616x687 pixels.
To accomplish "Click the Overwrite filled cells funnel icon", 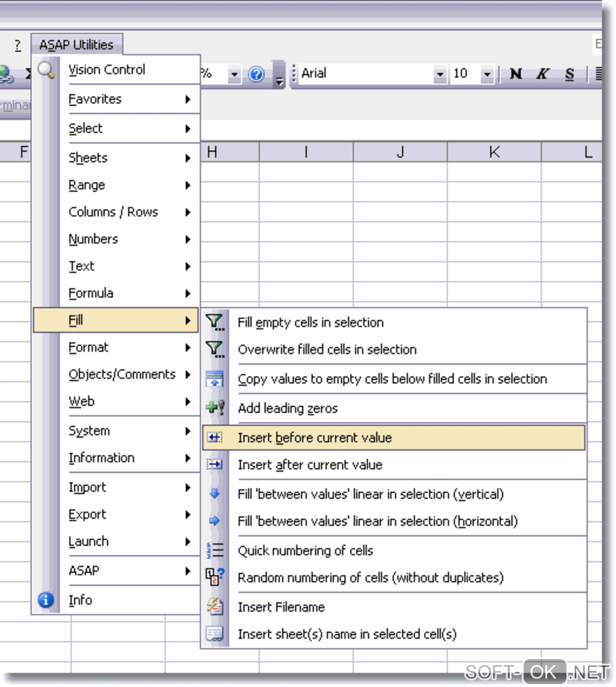I will coord(215,350).
